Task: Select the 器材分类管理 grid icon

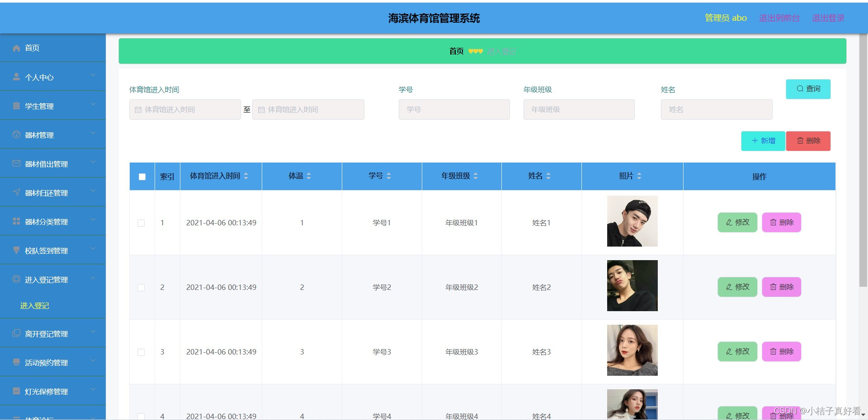Action: coord(16,221)
